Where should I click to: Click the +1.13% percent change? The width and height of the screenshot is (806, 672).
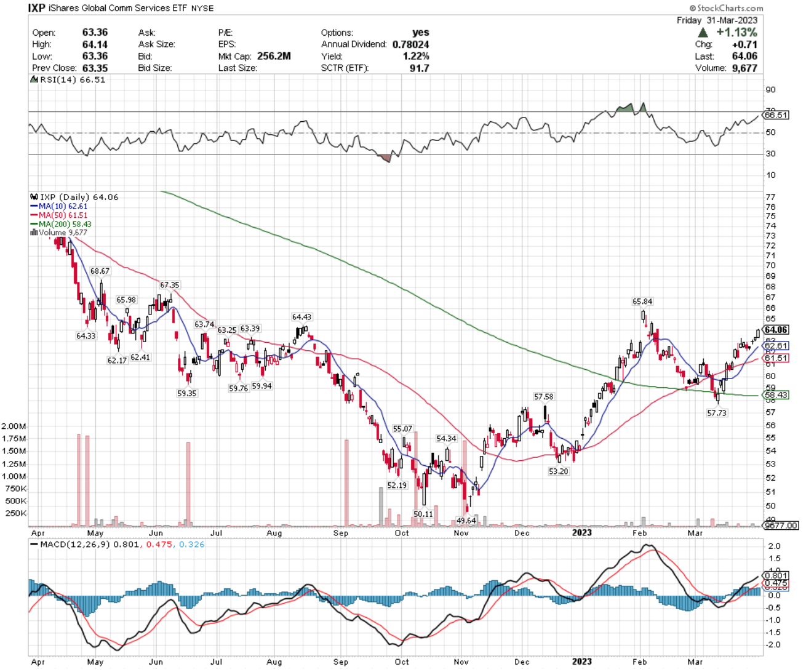coord(737,32)
